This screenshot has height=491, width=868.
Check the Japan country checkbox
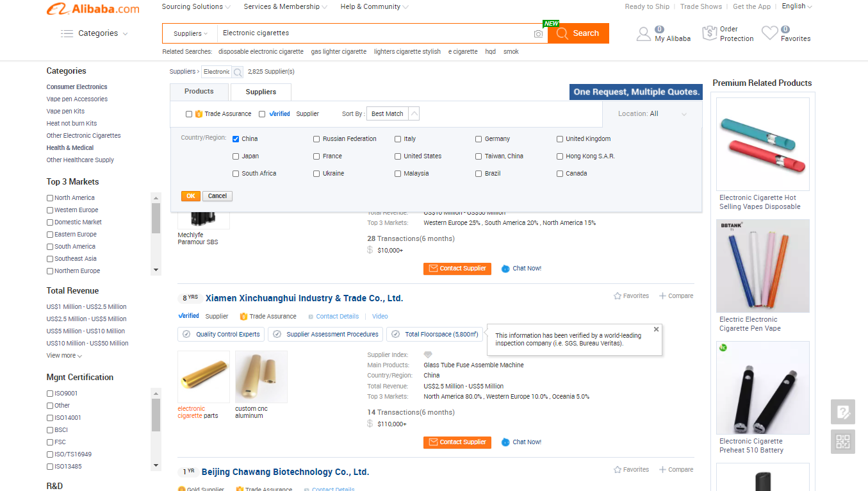(236, 156)
